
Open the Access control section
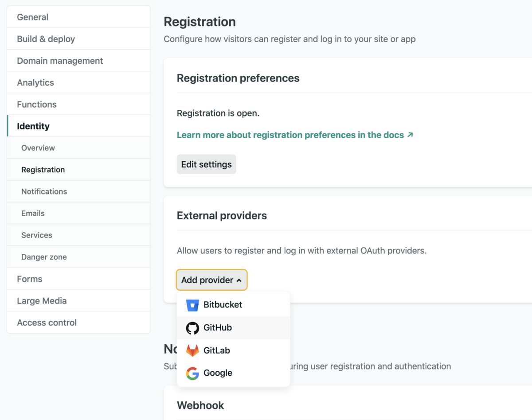click(x=47, y=323)
